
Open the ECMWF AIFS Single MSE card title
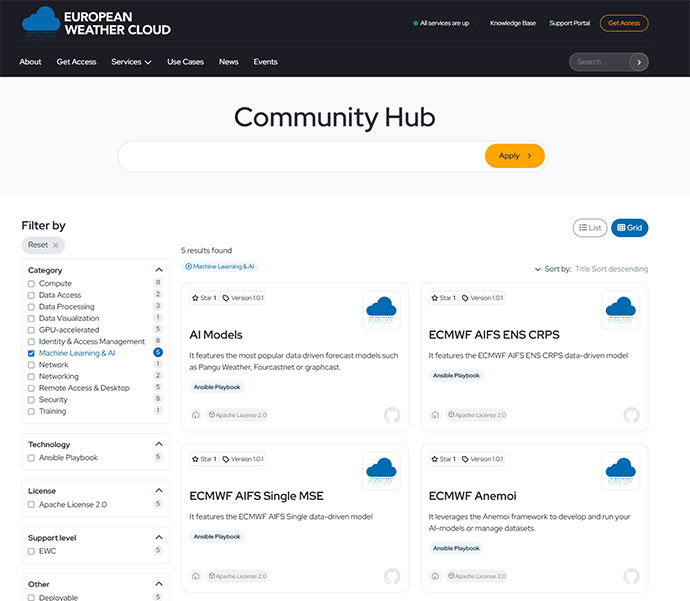coord(256,496)
